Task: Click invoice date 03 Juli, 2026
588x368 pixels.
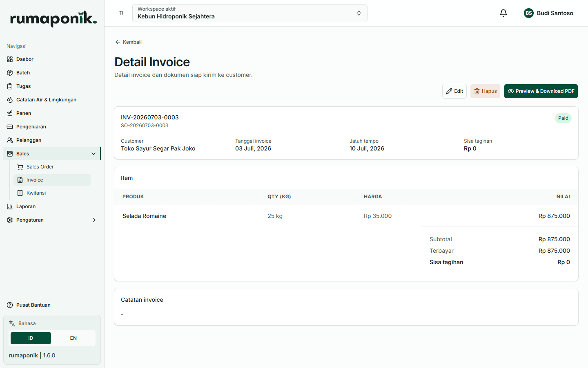Action: click(x=253, y=148)
